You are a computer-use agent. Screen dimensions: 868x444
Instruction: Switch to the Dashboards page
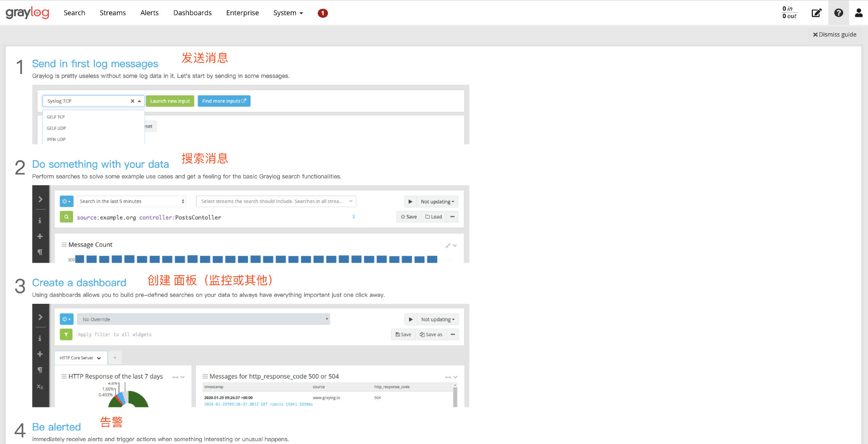point(192,13)
